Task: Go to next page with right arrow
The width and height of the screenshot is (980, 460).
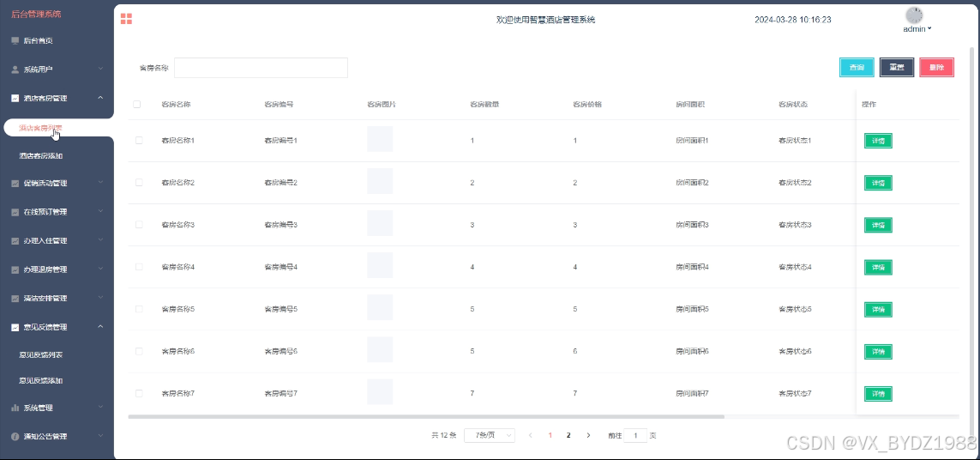Action: coord(588,435)
